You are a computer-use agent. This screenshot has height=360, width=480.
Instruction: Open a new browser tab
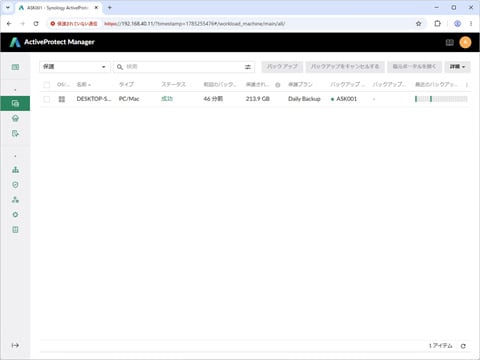tap(110, 8)
